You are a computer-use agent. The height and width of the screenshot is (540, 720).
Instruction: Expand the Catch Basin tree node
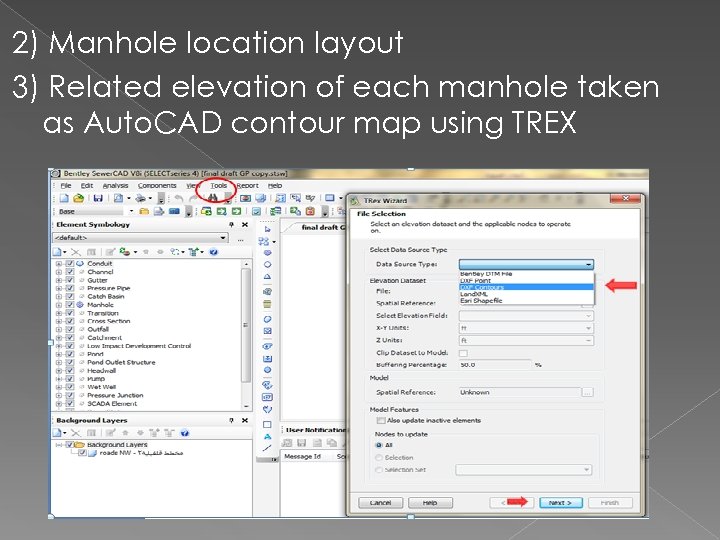pos(59,296)
